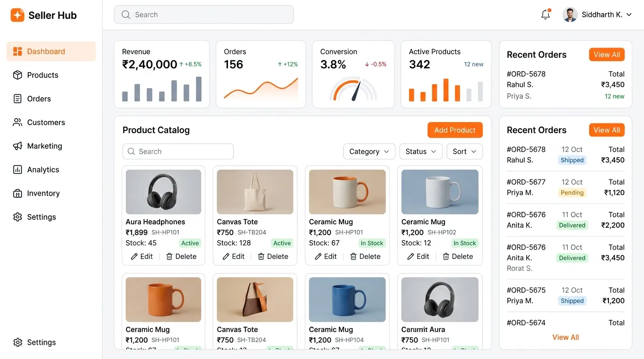The width and height of the screenshot is (644, 359).
Task: Open the orange Ceramic Mug image in second row
Action: pyautogui.click(x=163, y=300)
